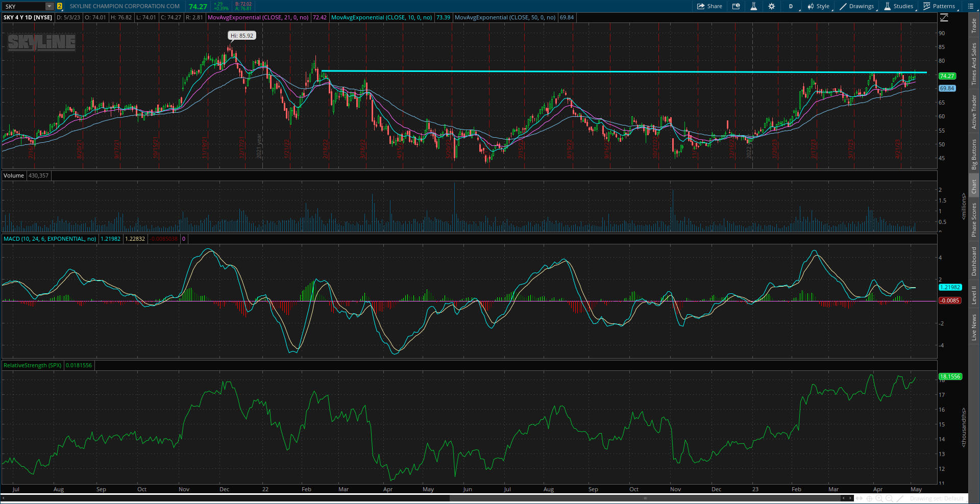Open the chart alerts calendar icon
This screenshot has height=504, width=980.
(736, 6)
